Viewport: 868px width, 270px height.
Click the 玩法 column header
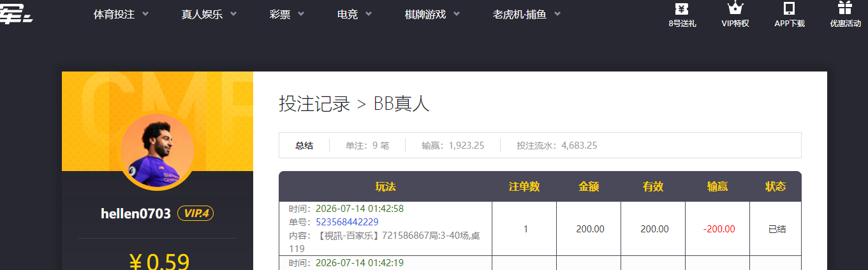pyautogui.click(x=385, y=186)
